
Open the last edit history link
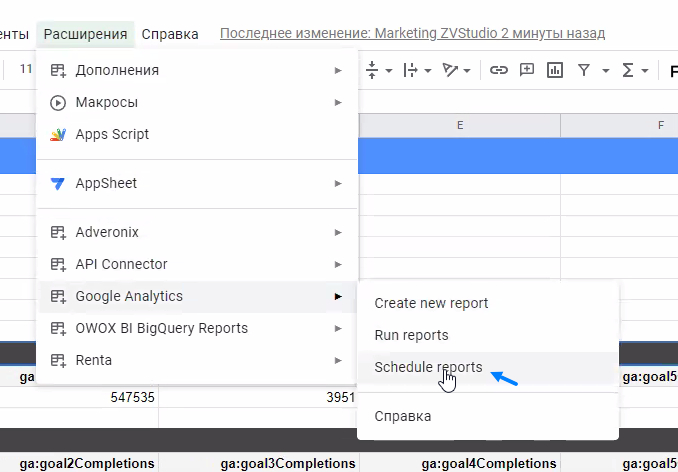pyautogui.click(x=412, y=34)
